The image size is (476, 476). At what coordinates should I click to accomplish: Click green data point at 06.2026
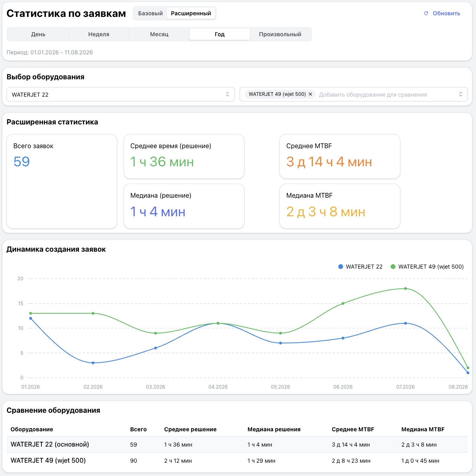[343, 303]
